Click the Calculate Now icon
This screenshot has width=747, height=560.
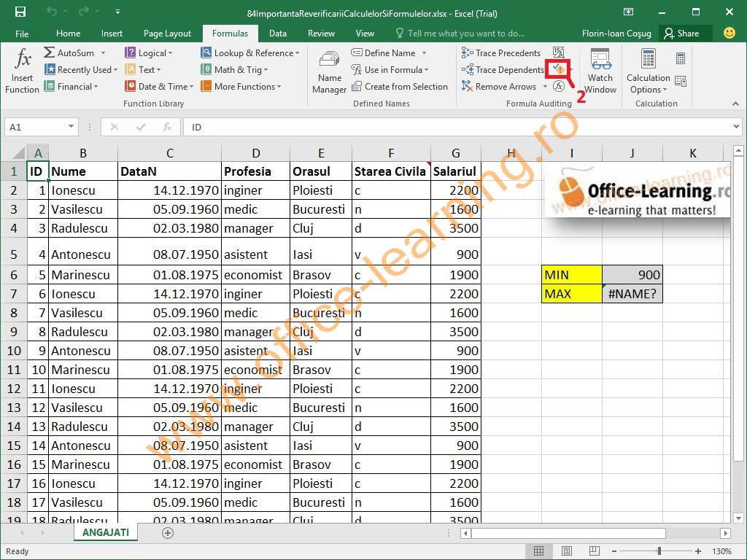point(681,58)
